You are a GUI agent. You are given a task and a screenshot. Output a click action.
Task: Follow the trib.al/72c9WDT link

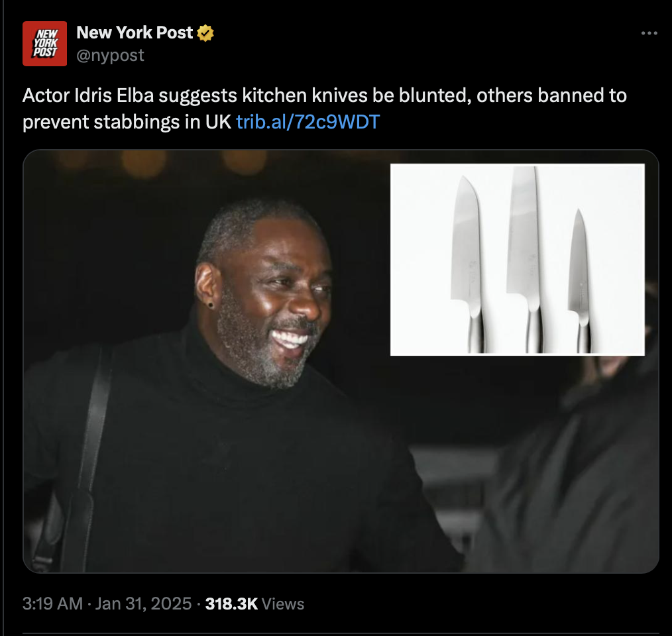pos(308,122)
